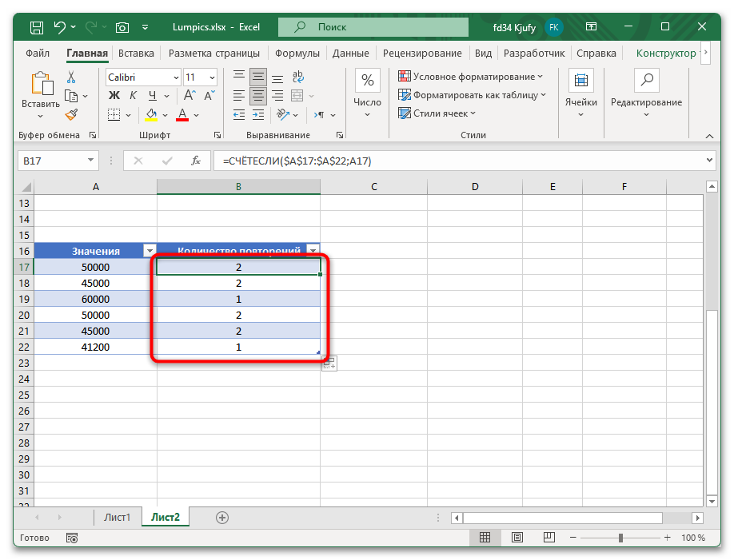Open the auto-fill options button near B22
734x560 pixels.
click(x=328, y=363)
